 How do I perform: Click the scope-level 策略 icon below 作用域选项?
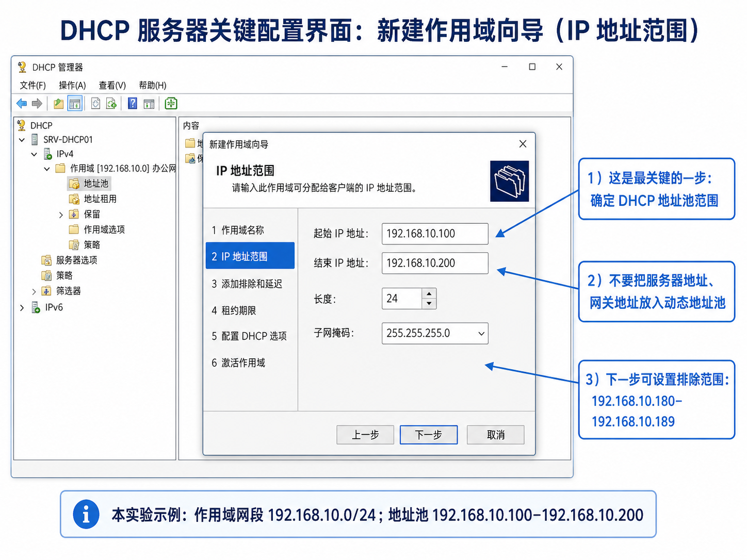74,244
